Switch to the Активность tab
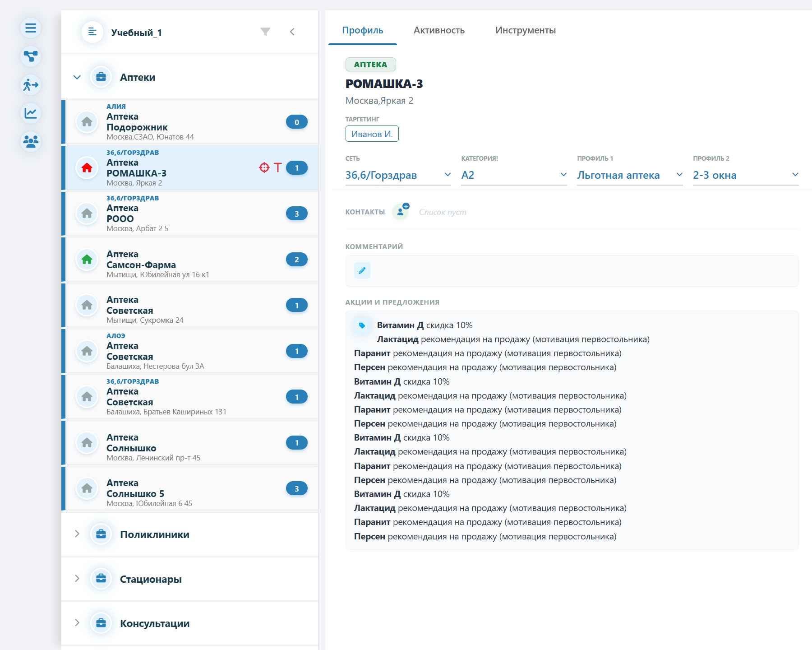The image size is (812, 650). [x=438, y=30]
